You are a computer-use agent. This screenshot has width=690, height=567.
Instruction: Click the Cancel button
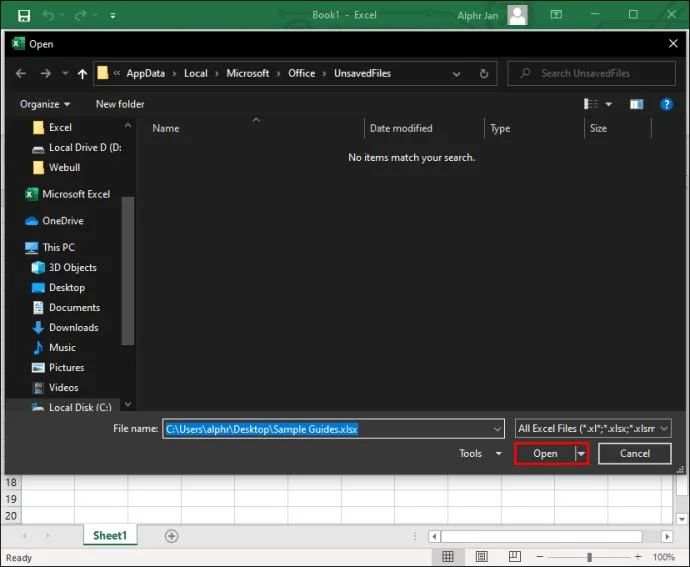tap(635, 454)
